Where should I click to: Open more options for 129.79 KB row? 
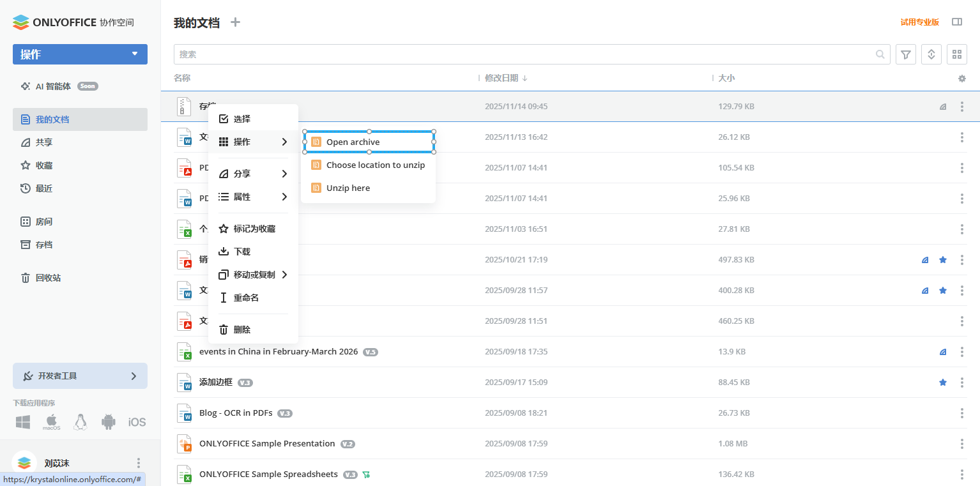962,107
